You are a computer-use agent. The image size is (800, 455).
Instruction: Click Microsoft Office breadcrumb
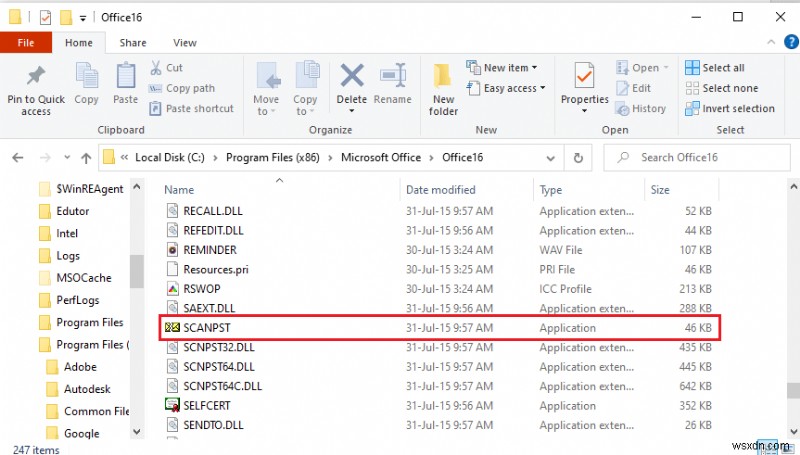381,158
